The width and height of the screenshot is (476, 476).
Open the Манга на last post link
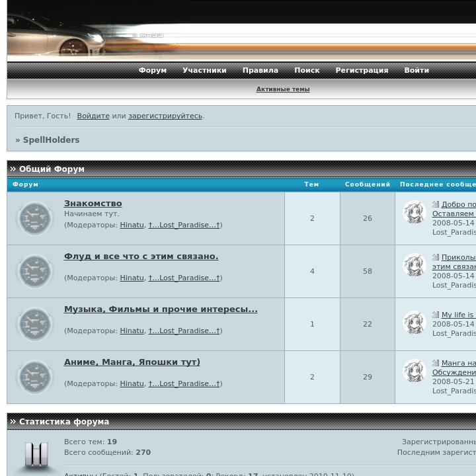[458, 363]
